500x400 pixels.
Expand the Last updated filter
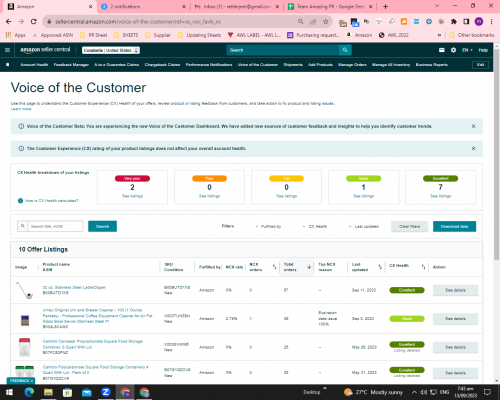pyautogui.click(x=364, y=226)
